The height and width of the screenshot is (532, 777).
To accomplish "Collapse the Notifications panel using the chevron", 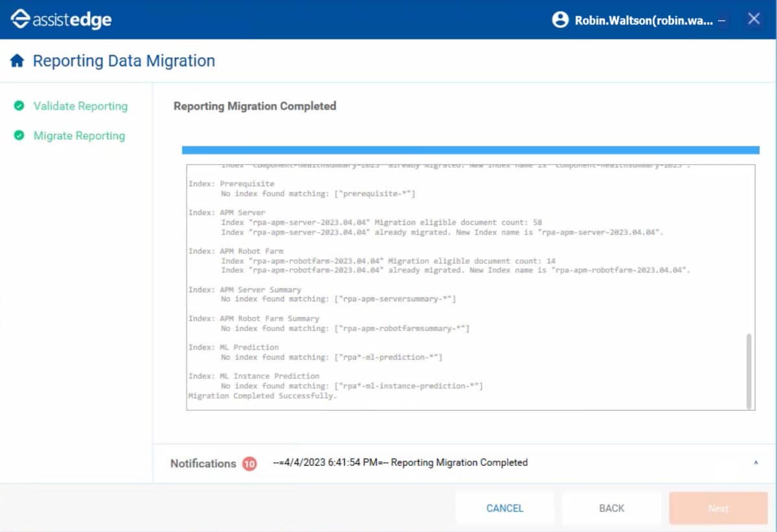I will (754, 463).
